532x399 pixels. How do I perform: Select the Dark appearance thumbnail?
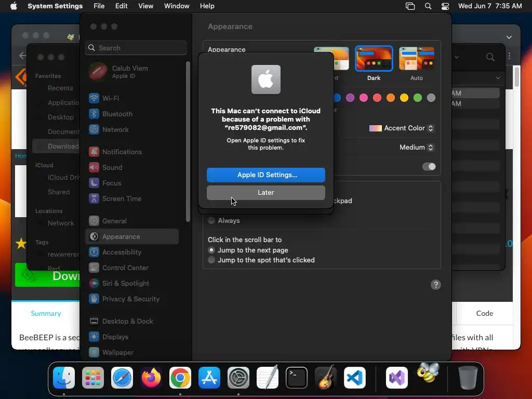tap(374, 59)
